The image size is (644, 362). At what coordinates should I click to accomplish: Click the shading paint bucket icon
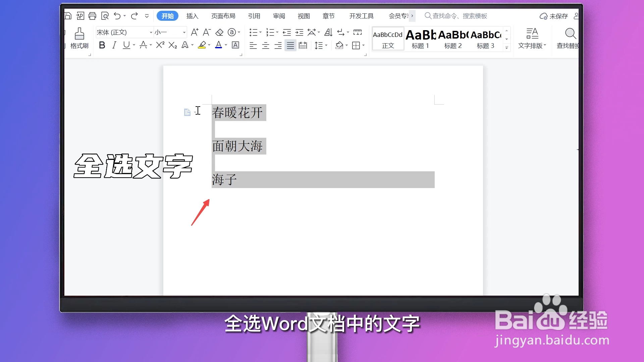pos(339,45)
